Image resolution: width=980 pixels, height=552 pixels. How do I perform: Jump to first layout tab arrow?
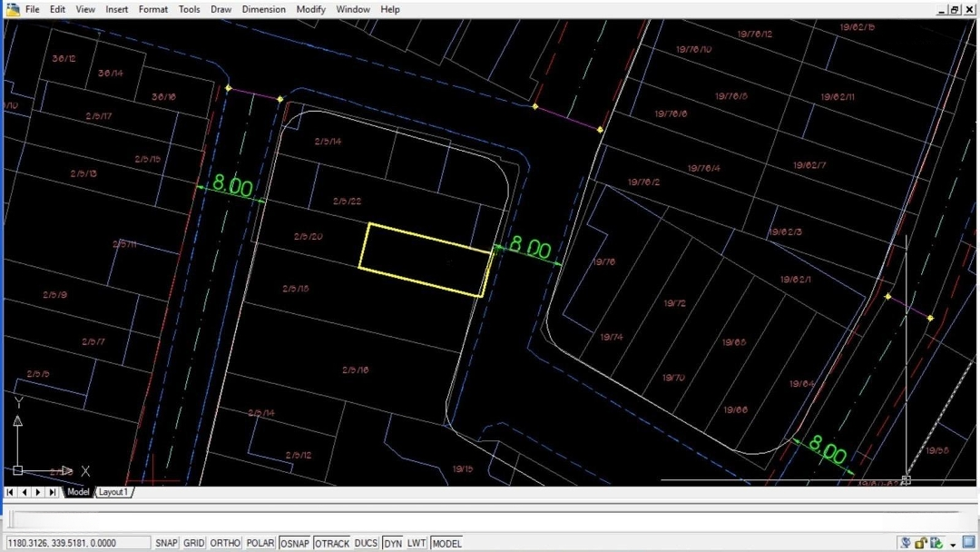(x=10, y=492)
